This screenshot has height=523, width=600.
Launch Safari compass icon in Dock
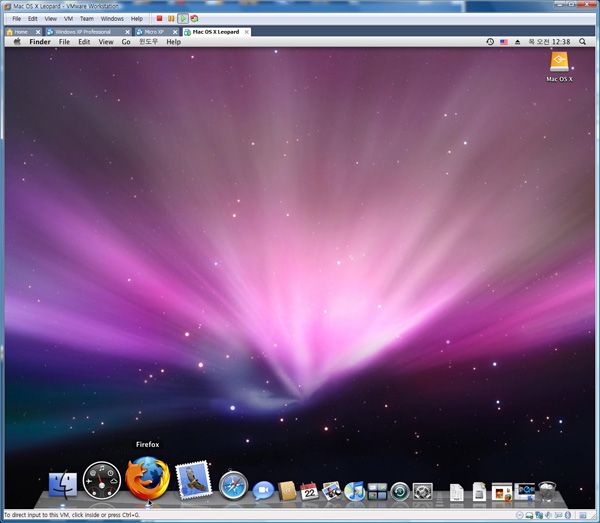(x=233, y=486)
